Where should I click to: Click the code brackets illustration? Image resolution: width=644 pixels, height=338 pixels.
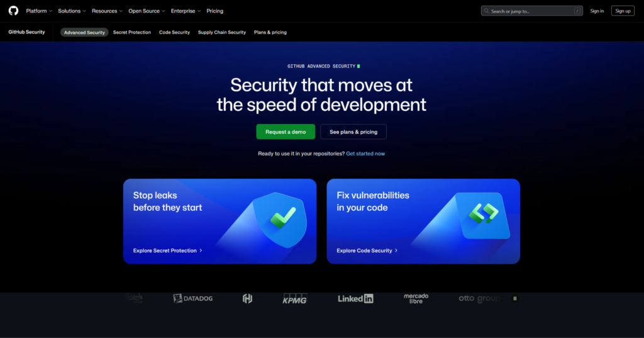tap(484, 215)
